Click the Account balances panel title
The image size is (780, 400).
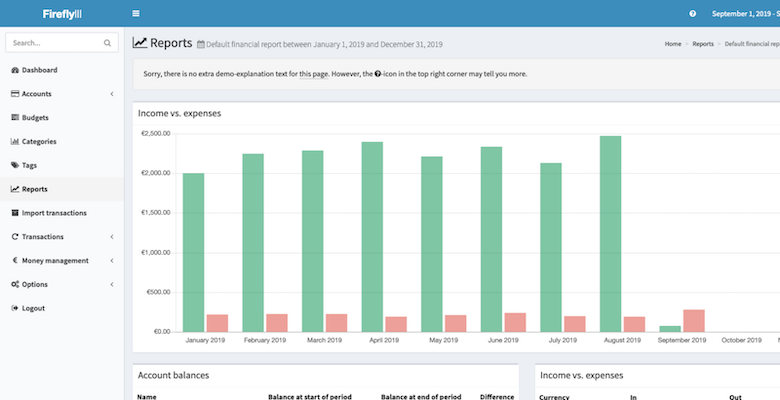pyautogui.click(x=174, y=375)
